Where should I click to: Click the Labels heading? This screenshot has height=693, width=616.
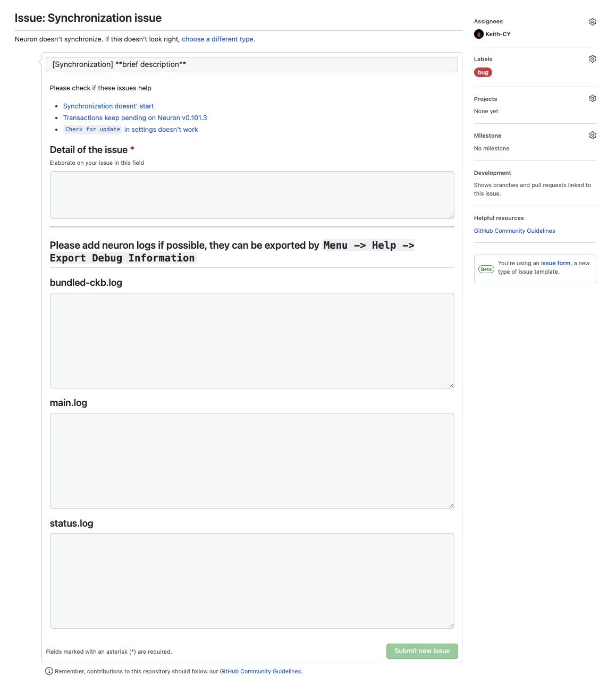tap(483, 59)
